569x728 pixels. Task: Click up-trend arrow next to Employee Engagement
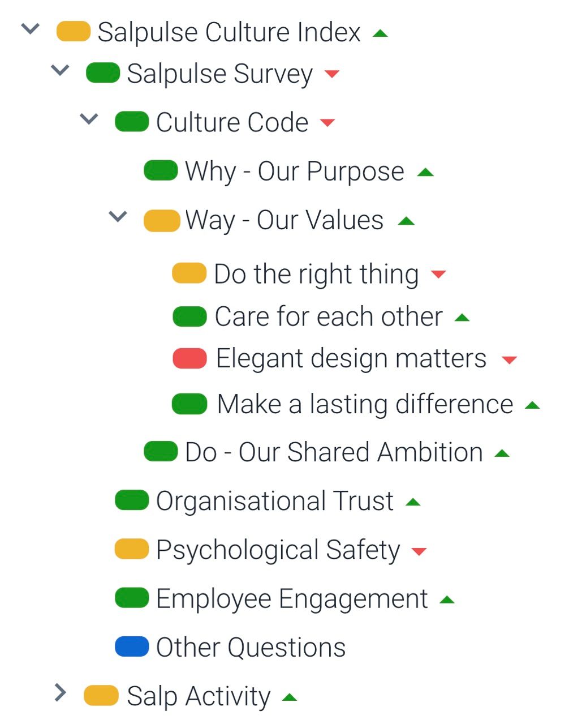[x=447, y=599]
